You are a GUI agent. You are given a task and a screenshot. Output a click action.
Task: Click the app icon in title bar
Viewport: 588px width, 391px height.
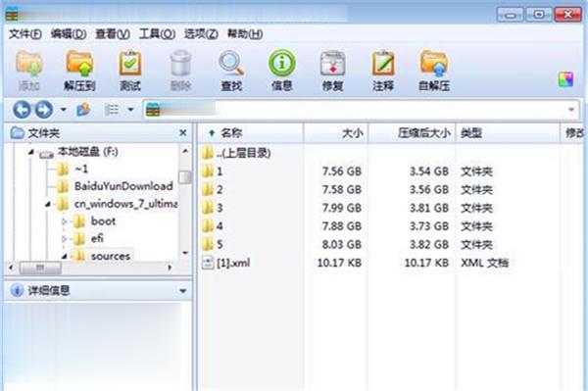[12, 14]
